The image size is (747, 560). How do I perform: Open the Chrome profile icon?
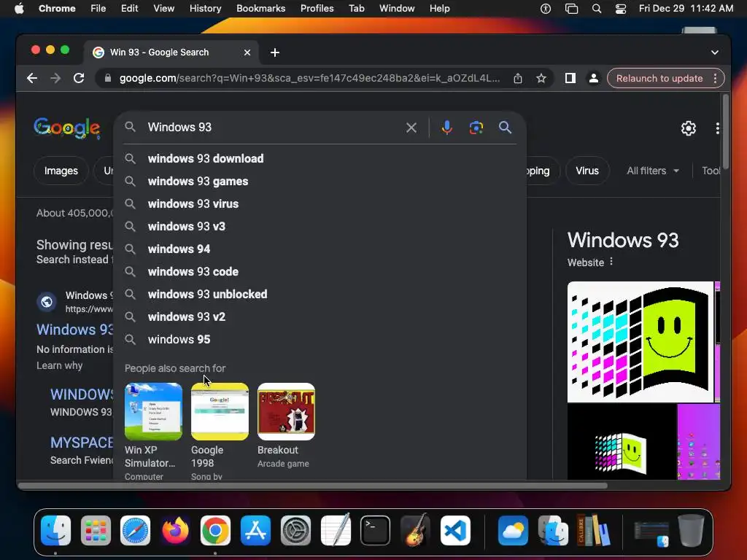click(594, 78)
